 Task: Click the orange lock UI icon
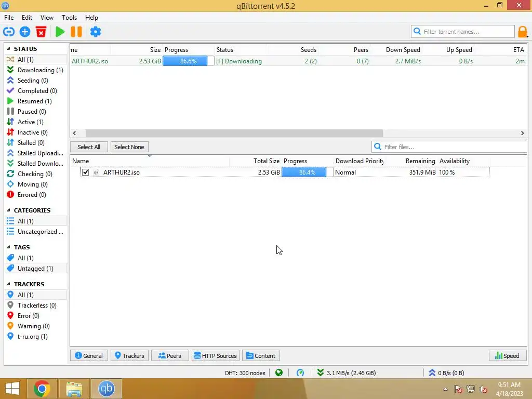tap(522, 32)
